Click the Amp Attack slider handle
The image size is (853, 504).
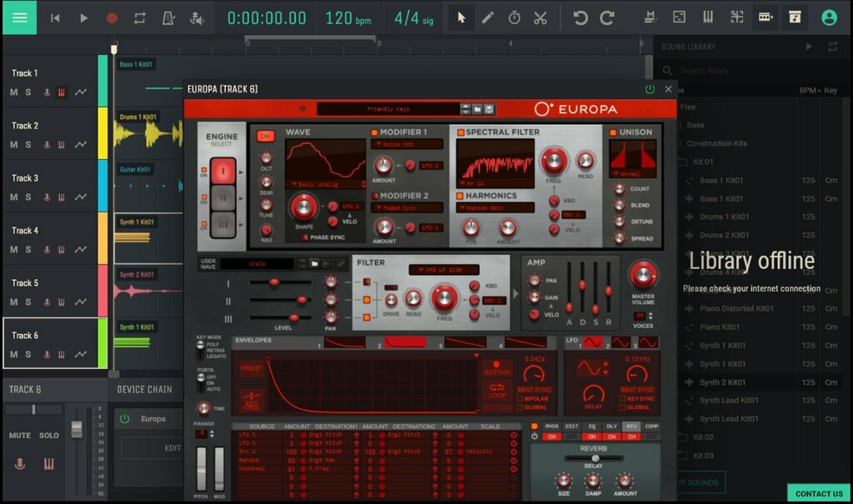pos(569,307)
